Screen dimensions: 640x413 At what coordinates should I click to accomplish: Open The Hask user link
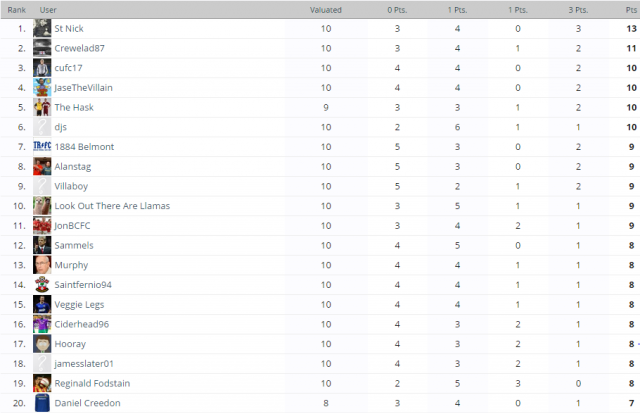74,107
